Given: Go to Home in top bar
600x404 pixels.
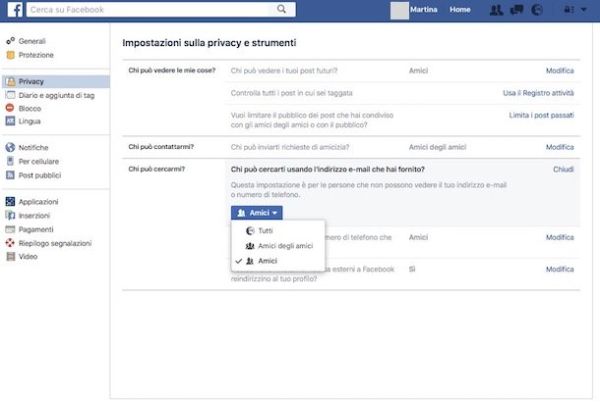Looking at the screenshot, I should coord(460,10).
